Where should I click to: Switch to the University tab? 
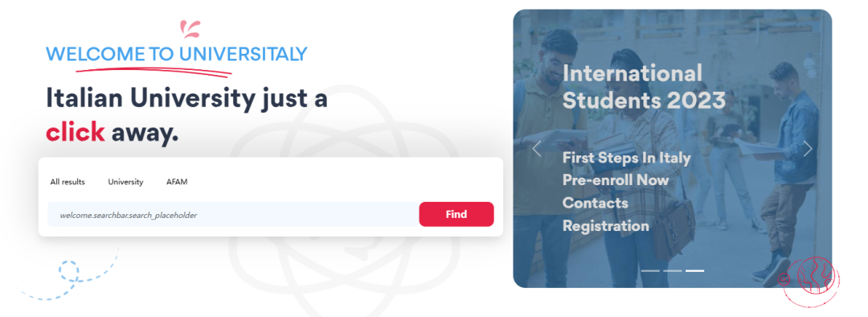point(125,182)
